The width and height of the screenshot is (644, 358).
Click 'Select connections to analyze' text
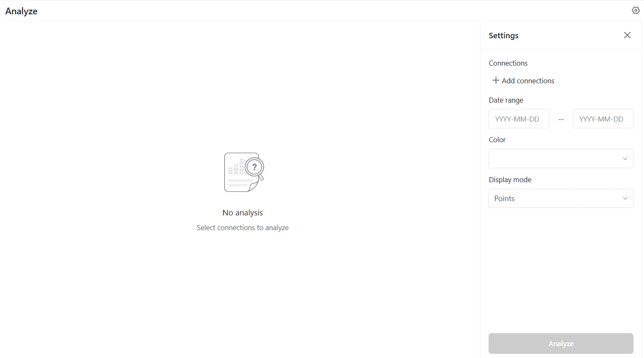pos(243,228)
